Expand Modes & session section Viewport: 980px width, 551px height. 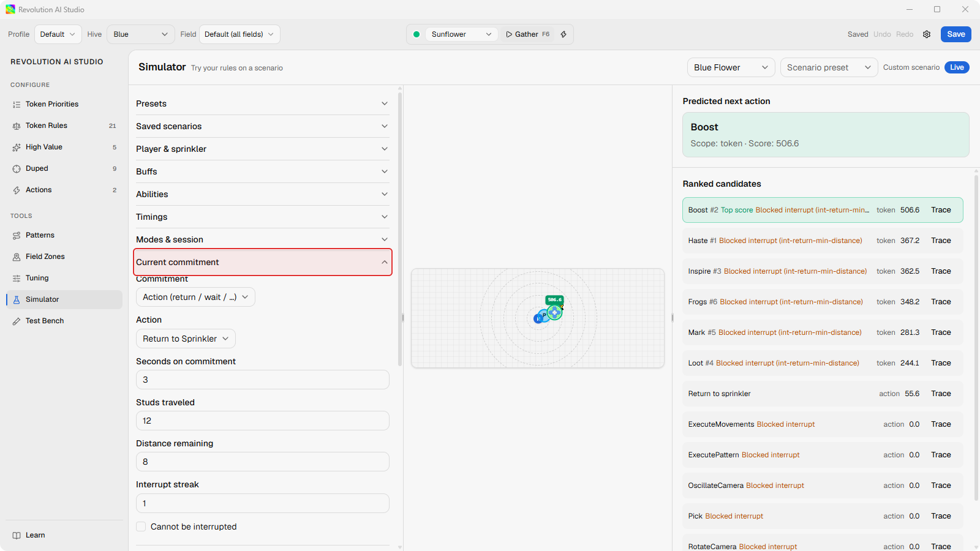(262, 239)
